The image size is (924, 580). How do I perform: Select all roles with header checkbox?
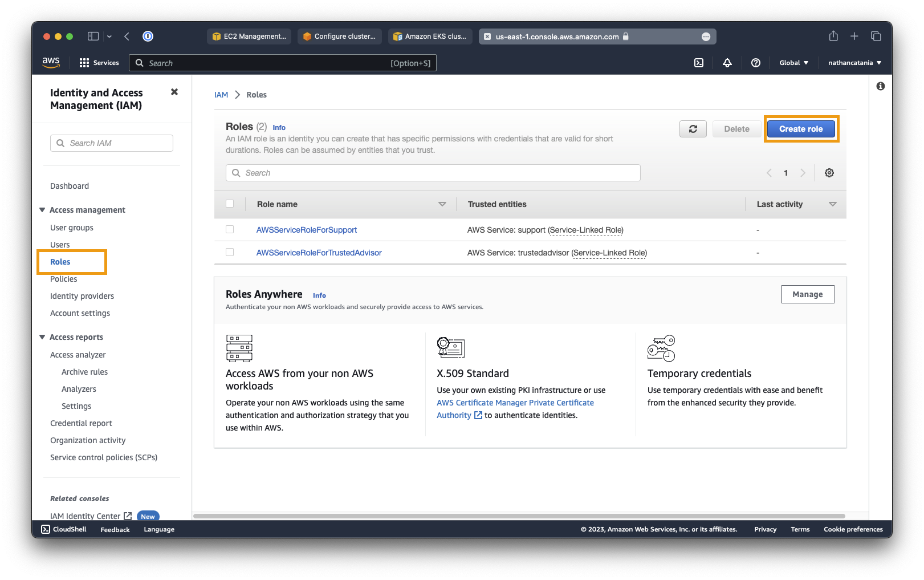pyautogui.click(x=230, y=204)
